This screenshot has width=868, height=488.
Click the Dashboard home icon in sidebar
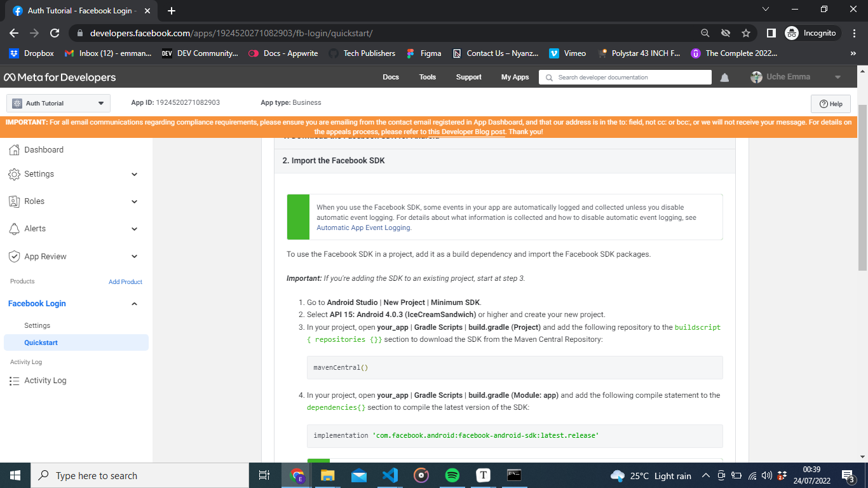pos(15,150)
